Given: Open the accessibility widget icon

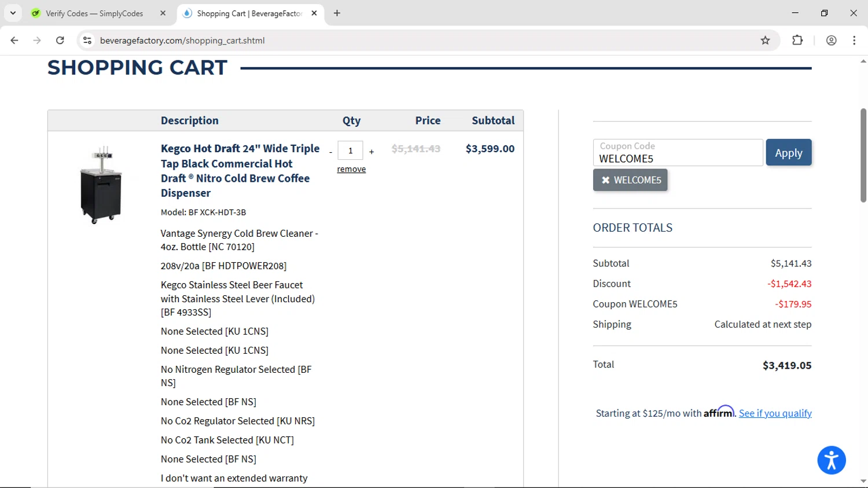Looking at the screenshot, I should click(x=832, y=460).
